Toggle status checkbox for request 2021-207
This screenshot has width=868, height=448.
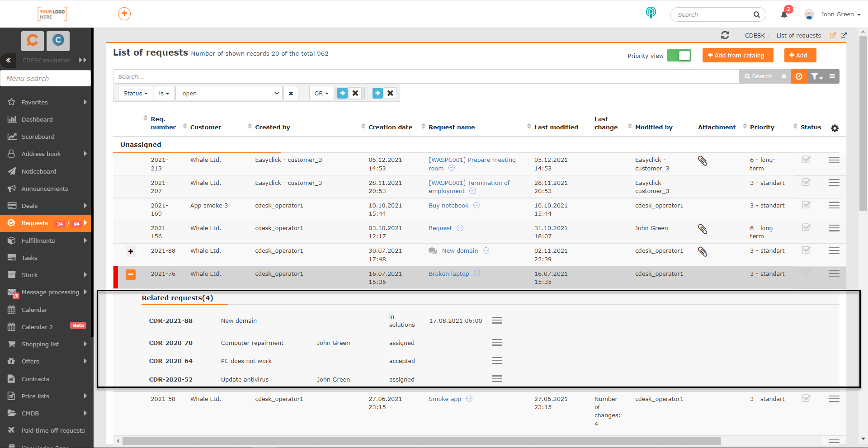pyautogui.click(x=806, y=182)
